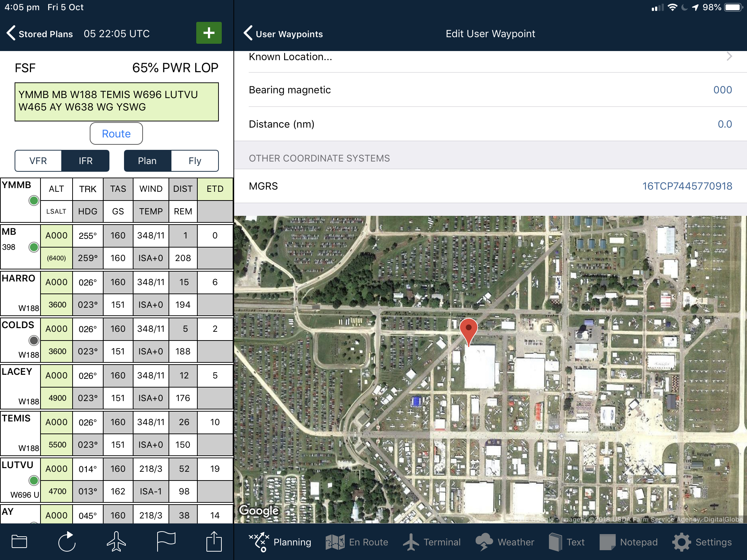Tap MGRS coordinate 16TCP7445770918

click(x=687, y=186)
